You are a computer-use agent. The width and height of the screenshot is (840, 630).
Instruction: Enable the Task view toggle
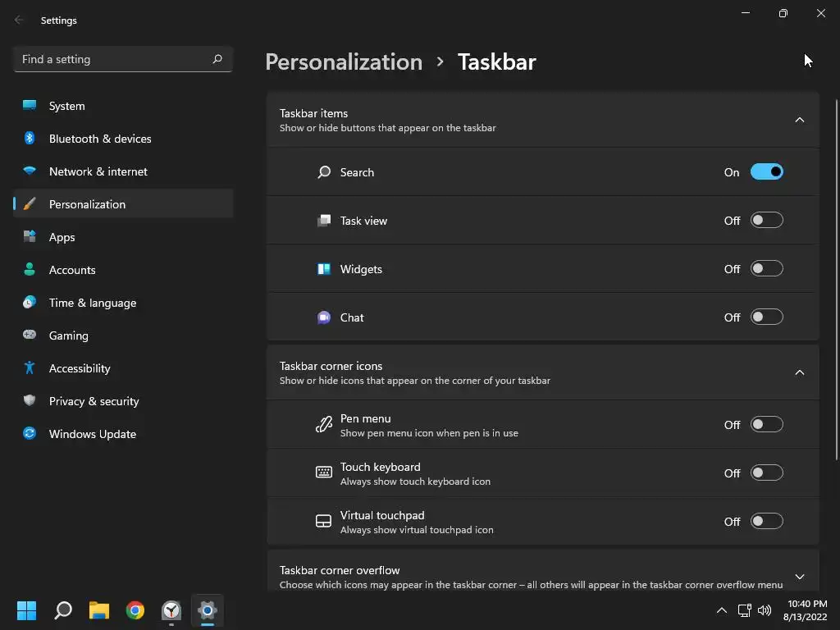(x=766, y=221)
